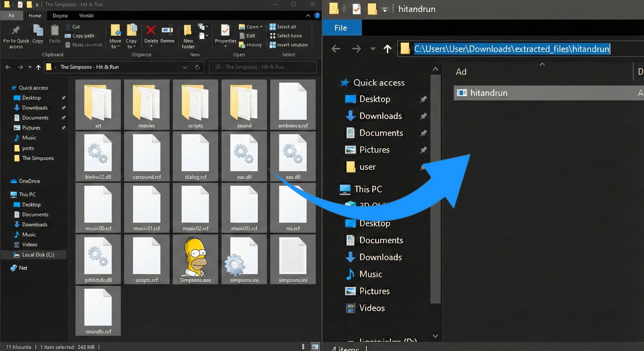Viewport: 644px width, 351px height.
Task: Select the ambience.rcf file
Action: 293,105
